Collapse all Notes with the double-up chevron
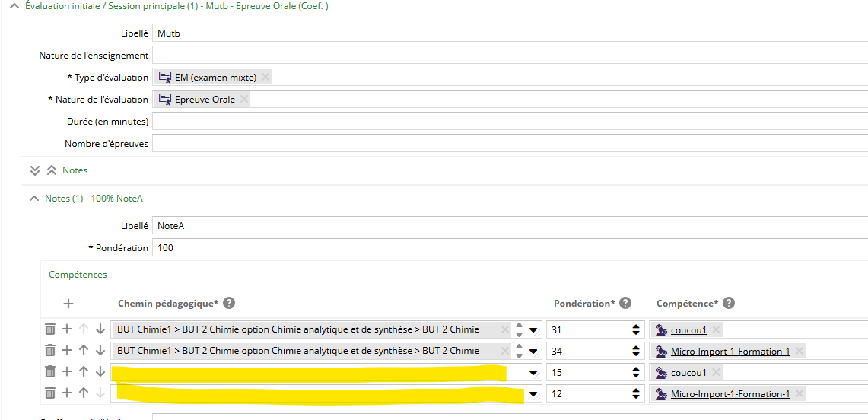The image size is (868, 420). tap(52, 170)
